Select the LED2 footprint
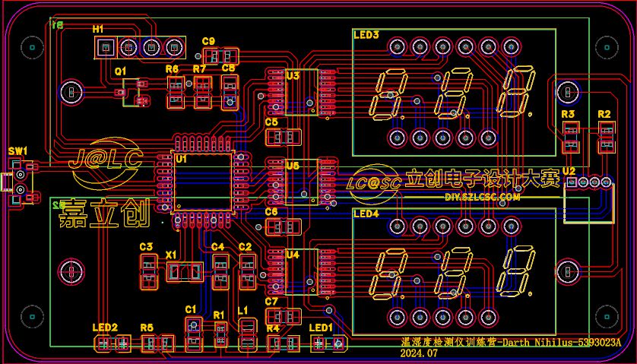637x364 pixels. pos(113,343)
